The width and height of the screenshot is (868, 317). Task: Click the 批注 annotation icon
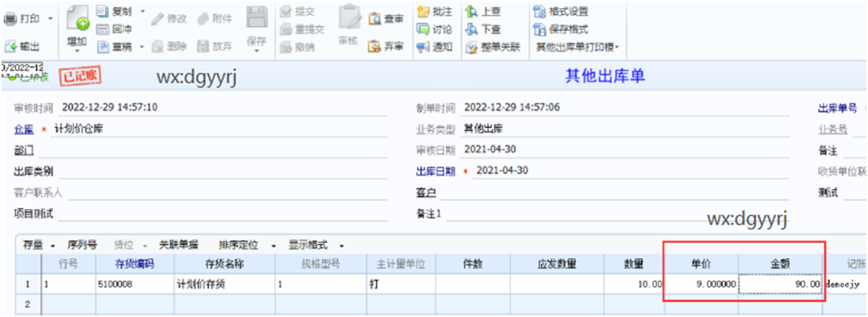(x=424, y=11)
